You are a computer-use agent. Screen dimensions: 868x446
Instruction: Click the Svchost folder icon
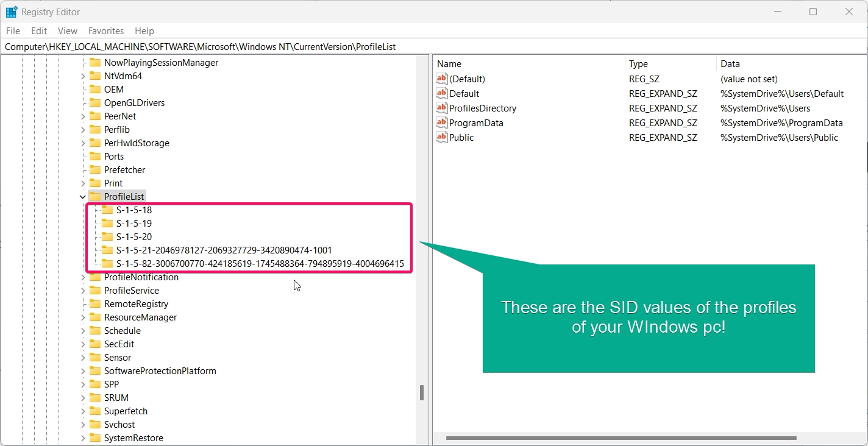[94, 424]
